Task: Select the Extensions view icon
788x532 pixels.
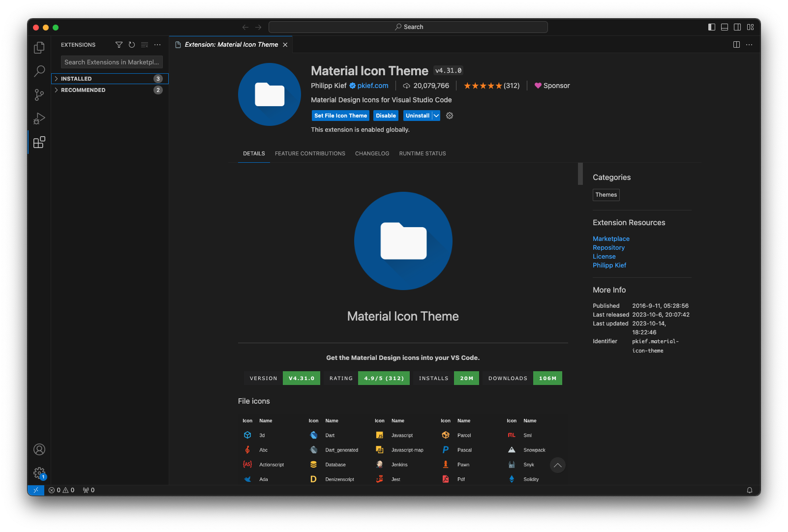Action: [x=39, y=142]
